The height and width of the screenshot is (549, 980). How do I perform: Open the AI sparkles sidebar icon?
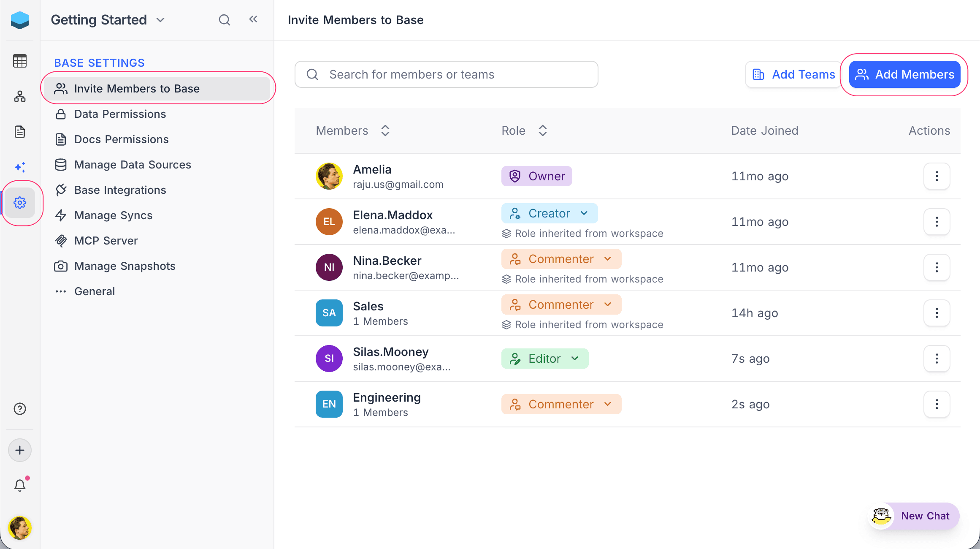tap(20, 167)
